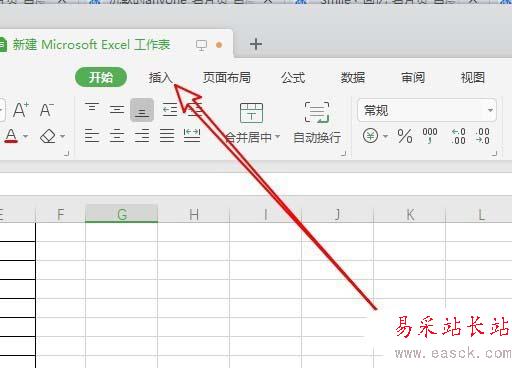Expand the currency format dropdown arrow
Screen dimensions: 512x368
click(385, 136)
